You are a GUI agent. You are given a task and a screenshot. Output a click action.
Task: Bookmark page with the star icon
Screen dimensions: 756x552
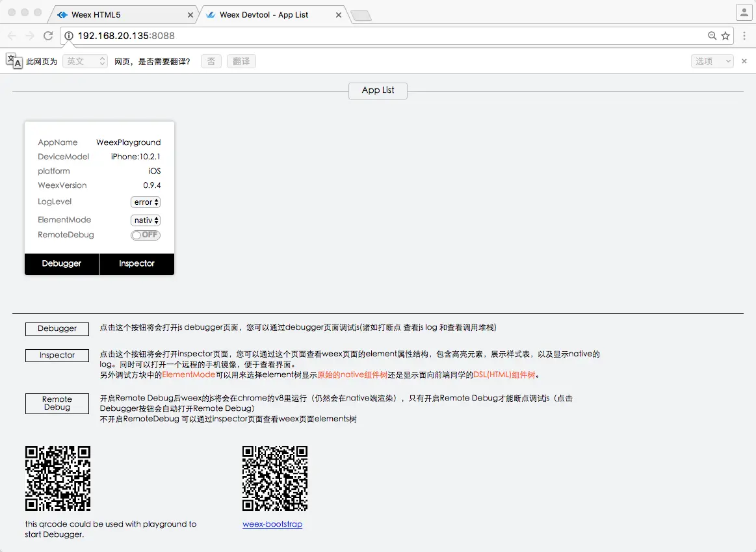pos(725,36)
